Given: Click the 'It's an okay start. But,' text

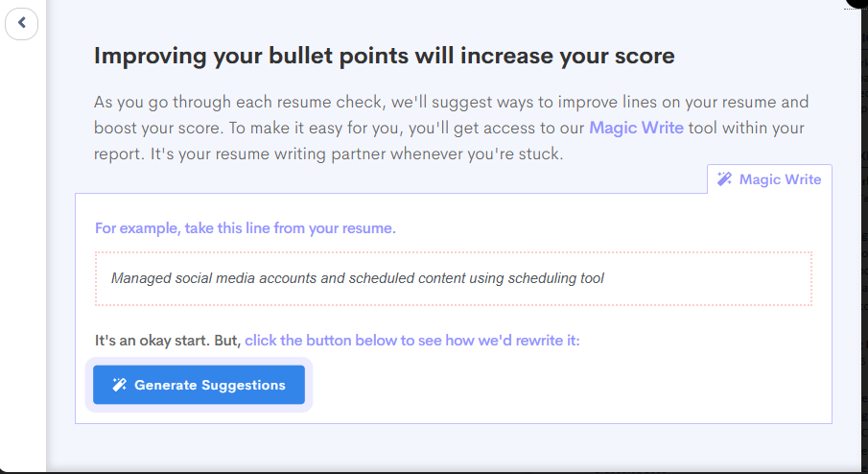Looking at the screenshot, I should click(x=168, y=340).
